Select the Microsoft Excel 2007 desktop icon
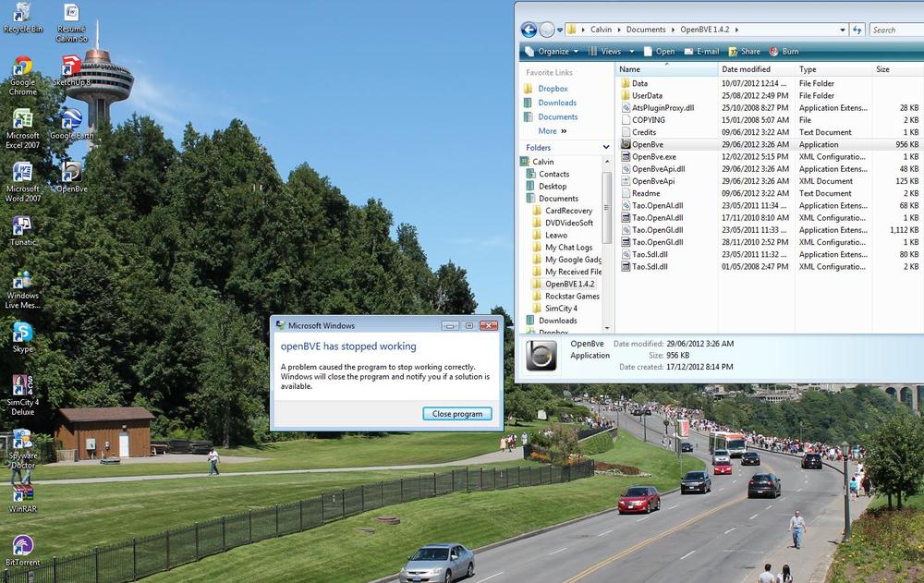The image size is (924, 583). coord(22,128)
